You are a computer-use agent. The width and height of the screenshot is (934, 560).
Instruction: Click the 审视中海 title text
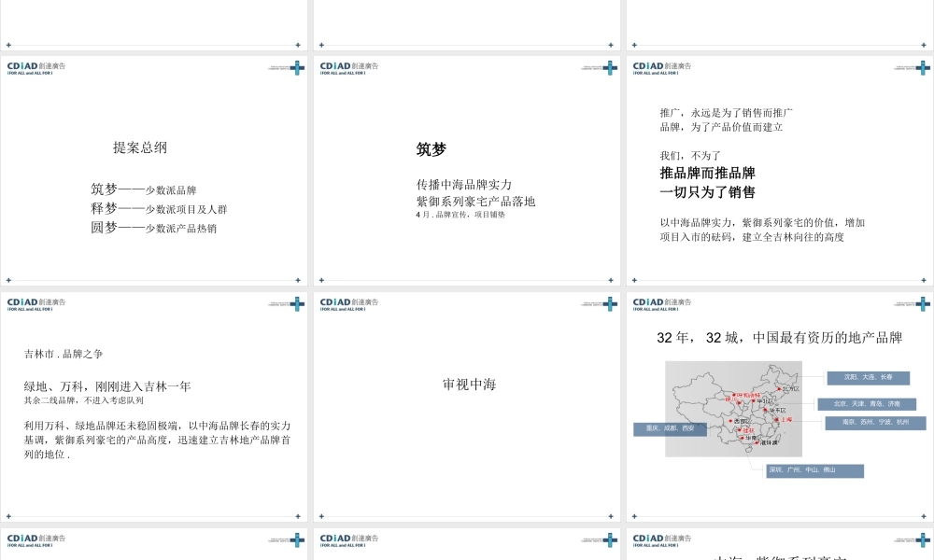[470, 385]
